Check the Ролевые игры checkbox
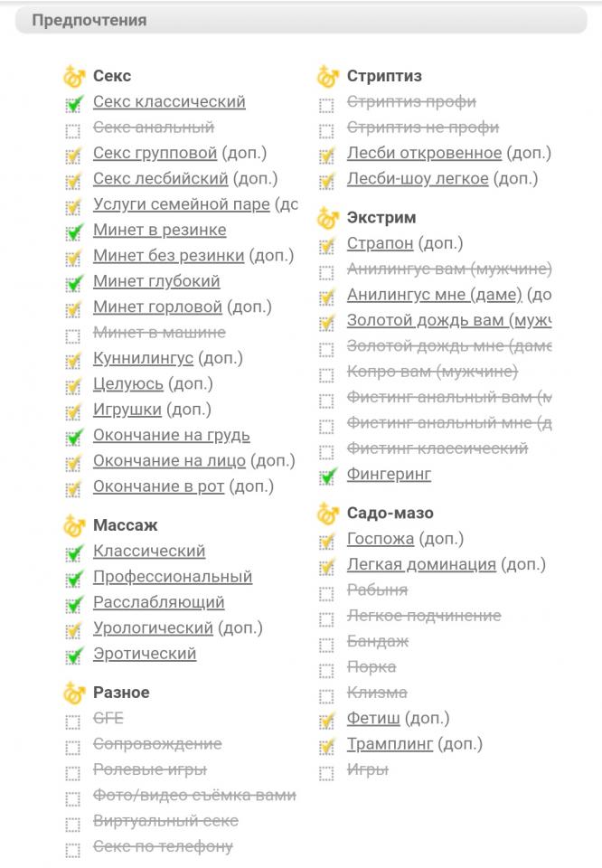The height and width of the screenshot is (868, 602). point(73,772)
